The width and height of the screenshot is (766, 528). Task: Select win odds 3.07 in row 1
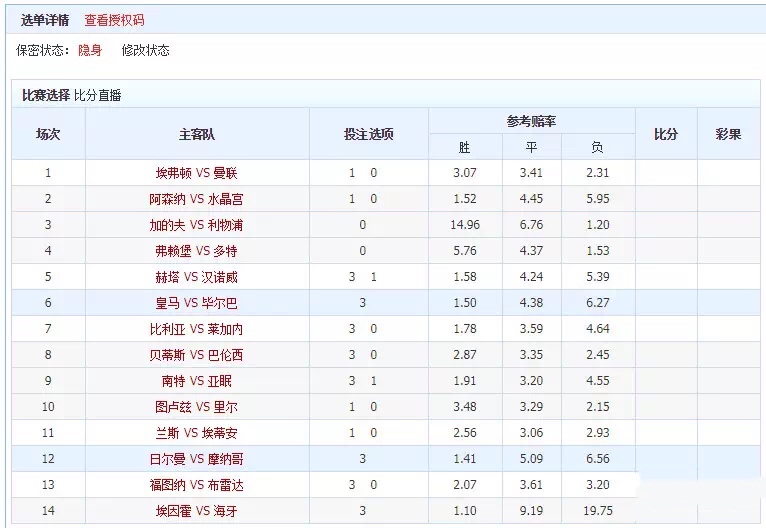(x=465, y=173)
